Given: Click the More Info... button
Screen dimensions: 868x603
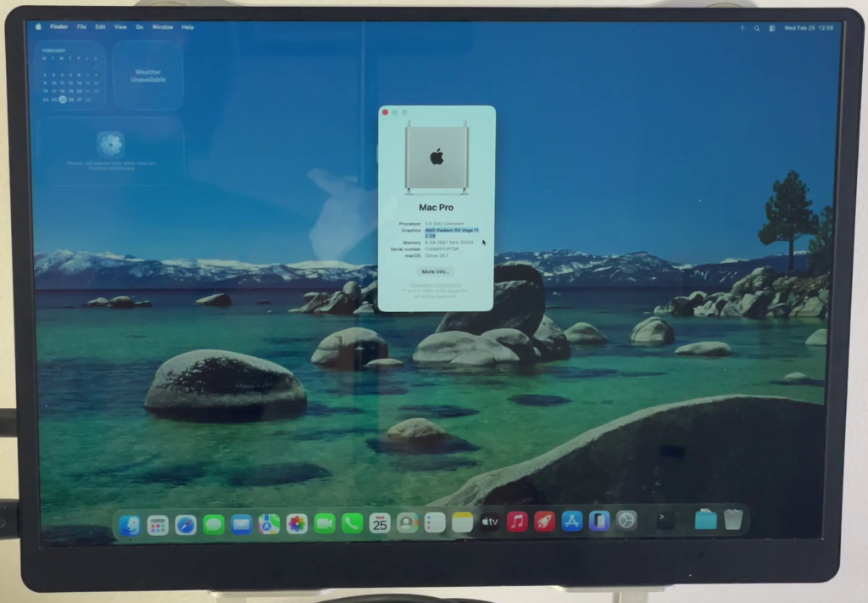Looking at the screenshot, I should pos(436,271).
